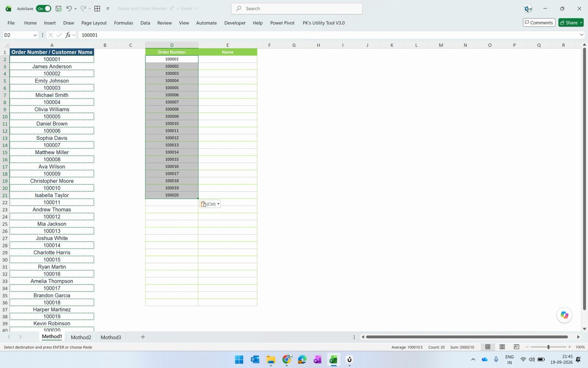Open Outlook from the taskbar
This screenshot has height=368, width=588.
255,360
